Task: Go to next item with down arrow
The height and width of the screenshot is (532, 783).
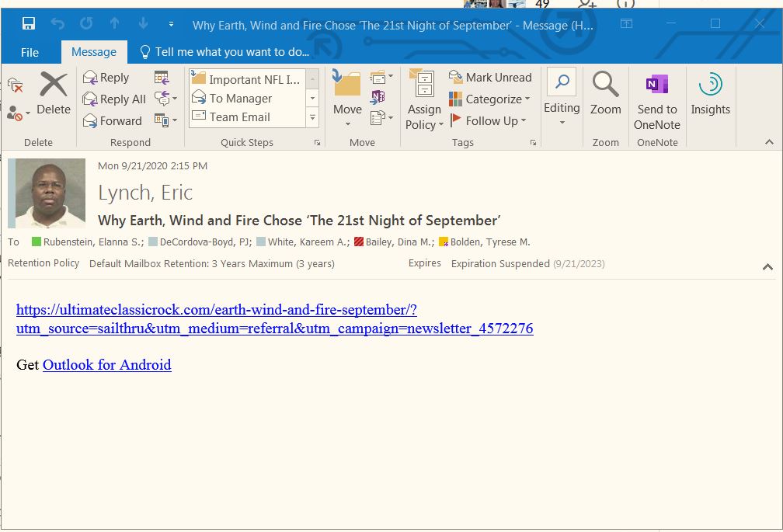Action: click(x=143, y=23)
